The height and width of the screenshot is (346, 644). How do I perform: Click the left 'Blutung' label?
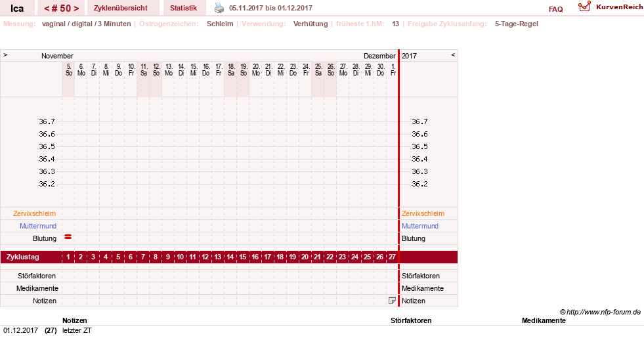coord(45,238)
